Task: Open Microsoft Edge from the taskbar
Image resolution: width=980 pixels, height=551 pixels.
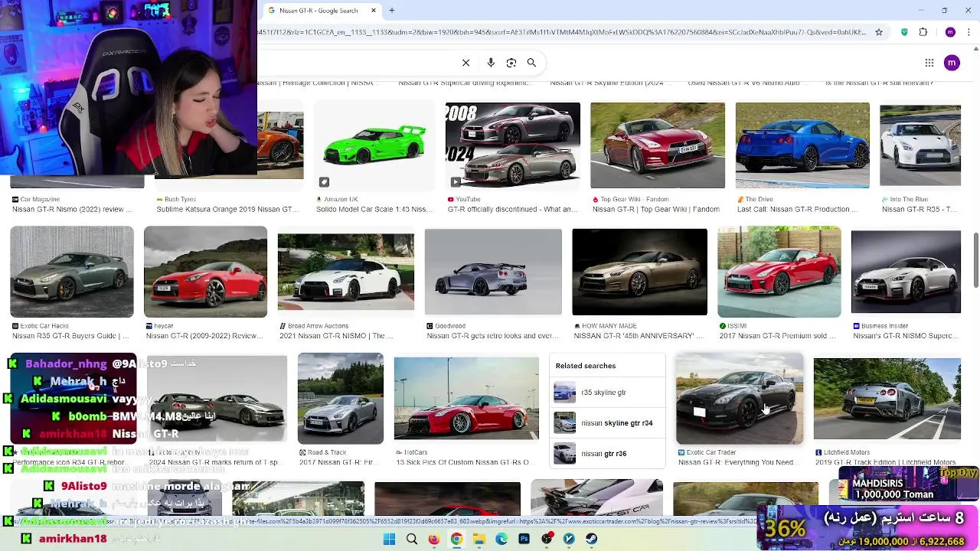Action: (501, 539)
